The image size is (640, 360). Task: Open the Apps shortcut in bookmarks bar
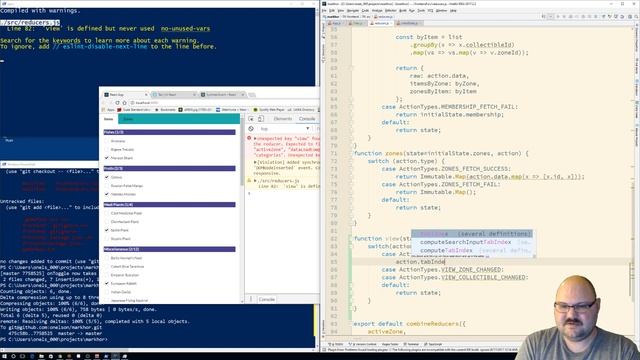109,110
